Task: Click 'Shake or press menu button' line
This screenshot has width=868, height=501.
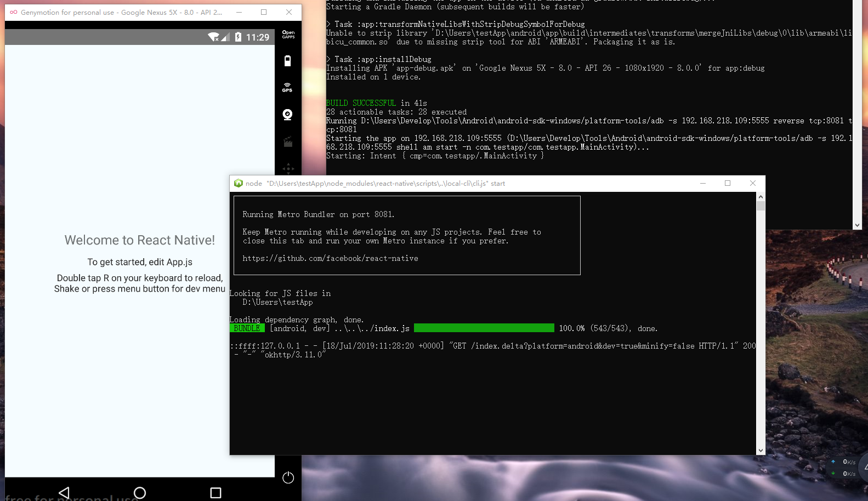Action: (140, 289)
